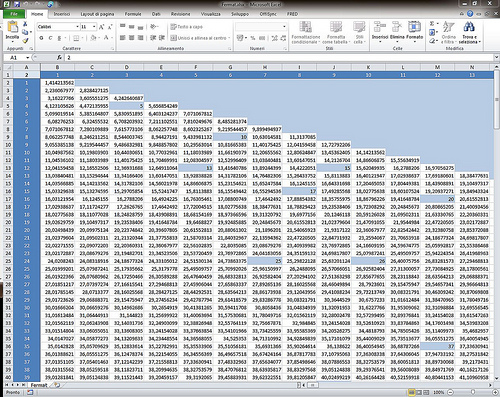Click the Name Box showing A1
500x397 pixels.
click(x=16, y=58)
